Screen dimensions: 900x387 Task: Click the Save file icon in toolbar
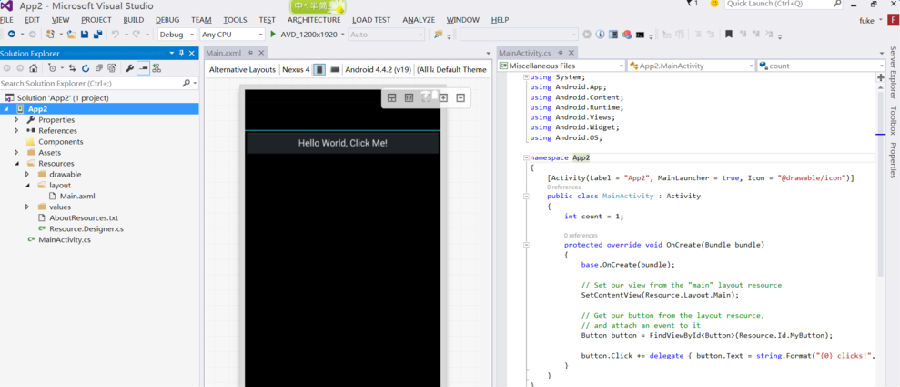pos(85,34)
